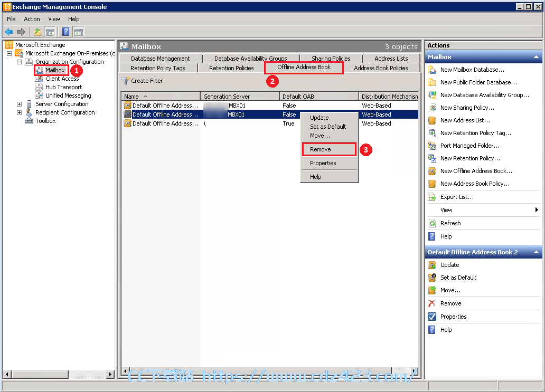The width and height of the screenshot is (545, 392).
Task: Sort list by Default OAB column
Action: (319, 97)
